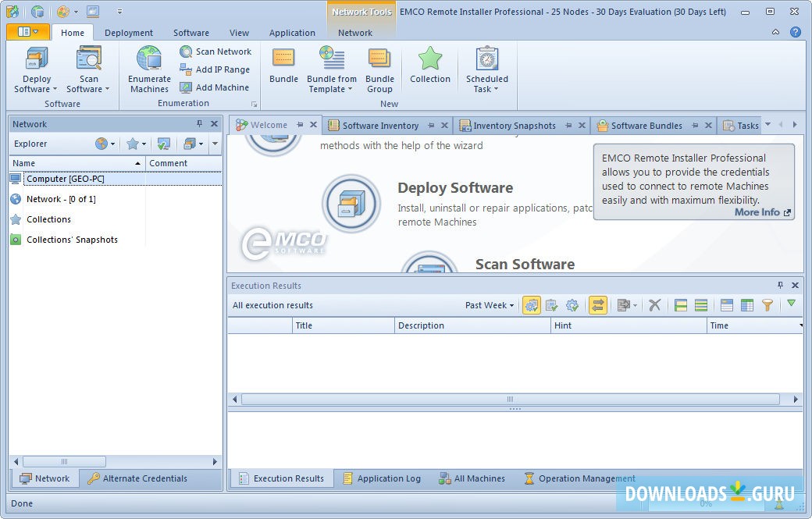Click the More Info link in the tooltip

[x=757, y=212]
